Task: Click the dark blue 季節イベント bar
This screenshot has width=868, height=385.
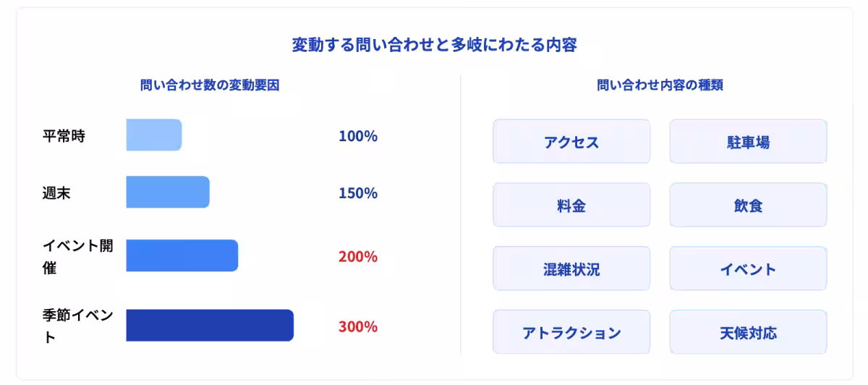Action: point(210,326)
